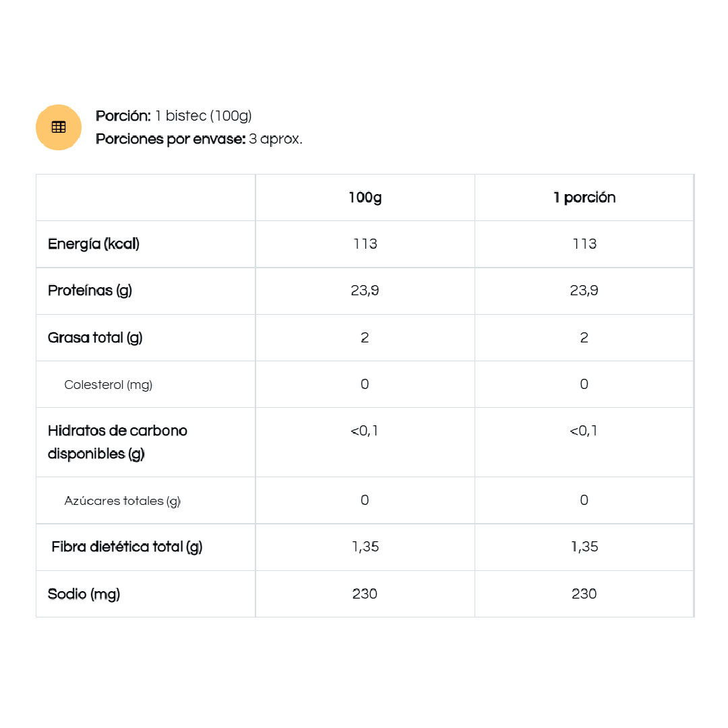Click the <0,1 carbohydrate value under 100g
This screenshot has width=728, height=728.
pyautogui.click(x=365, y=431)
